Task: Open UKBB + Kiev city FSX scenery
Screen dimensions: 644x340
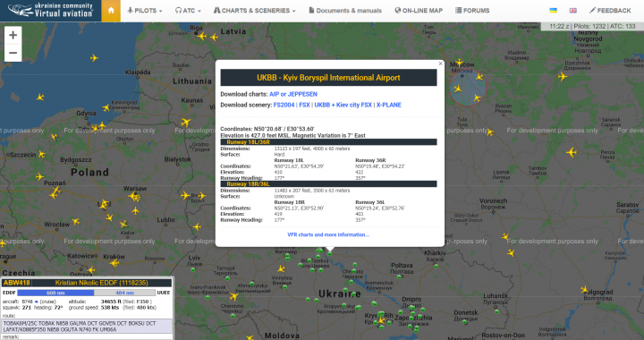Action: click(x=343, y=105)
